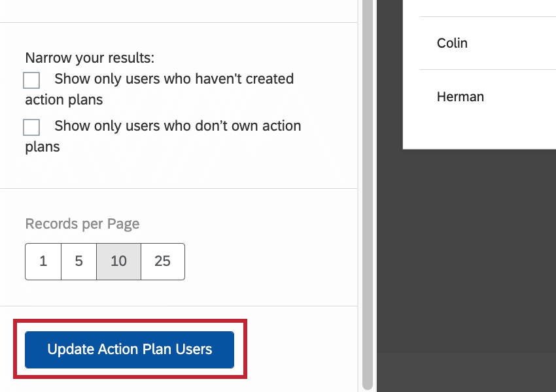Click the highlighted Update Action Plan Users area

(x=129, y=349)
